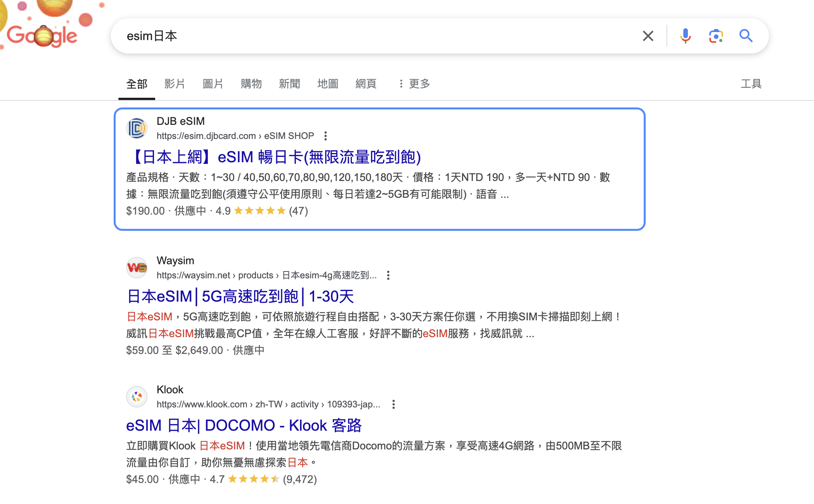Open three-dot menu for Klook result
The image size is (814, 504).
pyautogui.click(x=393, y=404)
